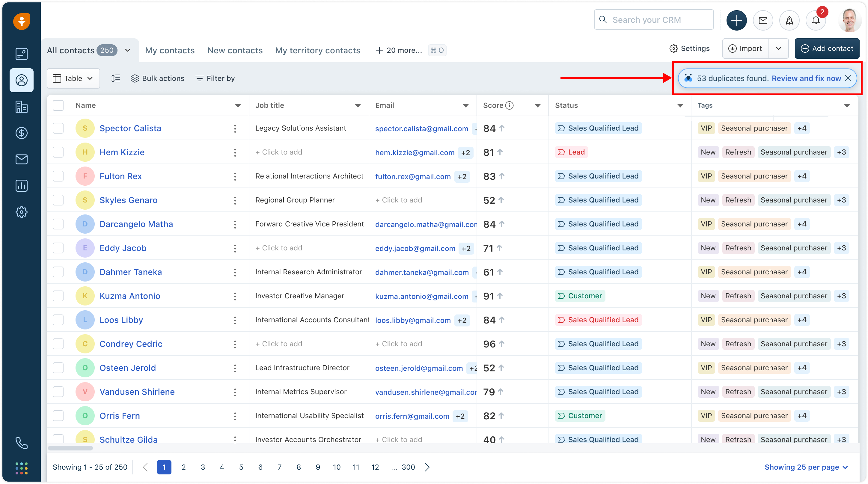Open Showing 25 per page dropdown
The image size is (868, 484).
pyautogui.click(x=806, y=467)
